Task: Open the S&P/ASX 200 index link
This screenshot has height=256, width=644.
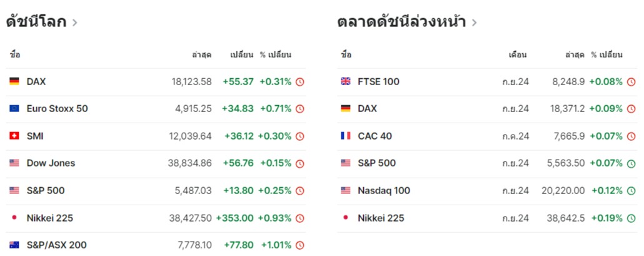Action: pos(56,245)
